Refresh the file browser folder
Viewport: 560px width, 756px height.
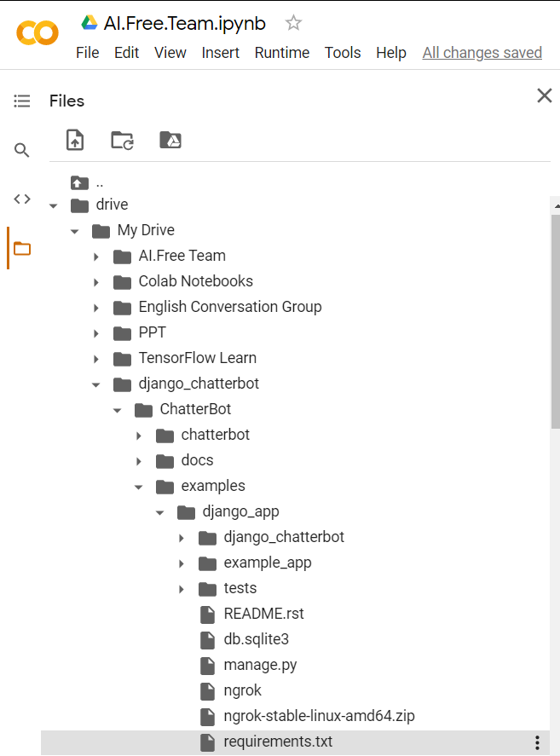122,141
